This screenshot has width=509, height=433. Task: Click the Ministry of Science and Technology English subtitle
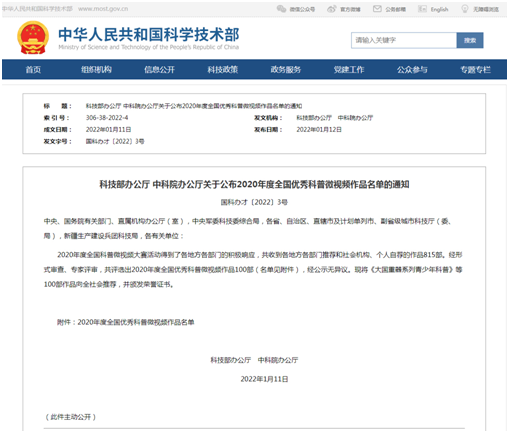click(x=149, y=47)
